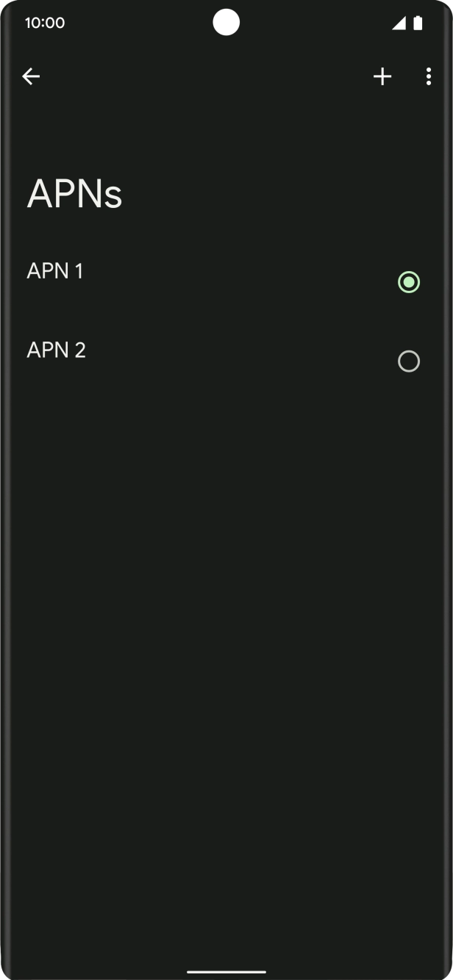The height and width of the screenshot is (980, 453).
Task: Tap the signal strength icon in status bar
Action: [x=401, y=23]
